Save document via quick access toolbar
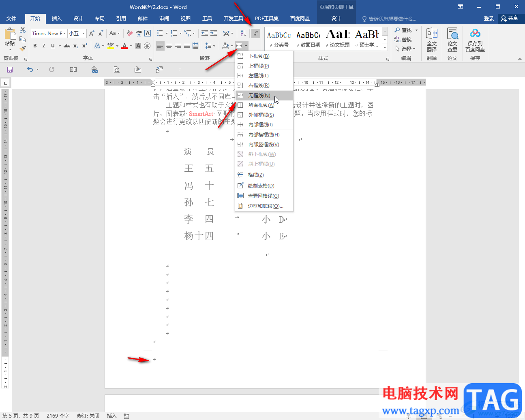 10,70
